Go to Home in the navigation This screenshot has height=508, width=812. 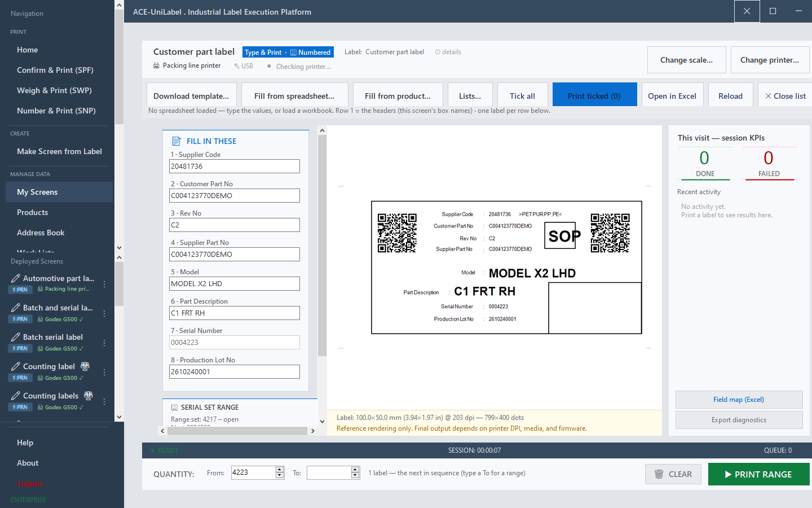(x=59, y=50)
